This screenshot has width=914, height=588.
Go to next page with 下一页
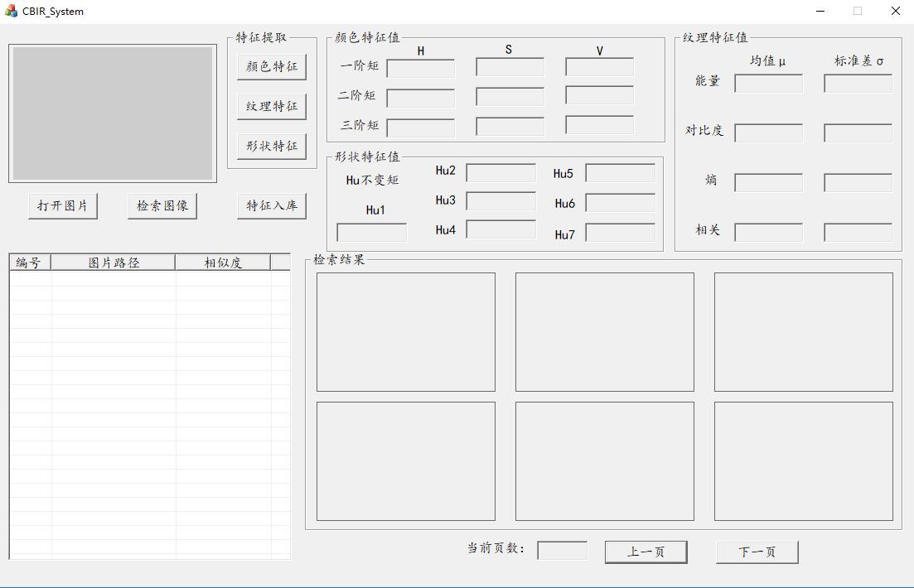[757, 552]
